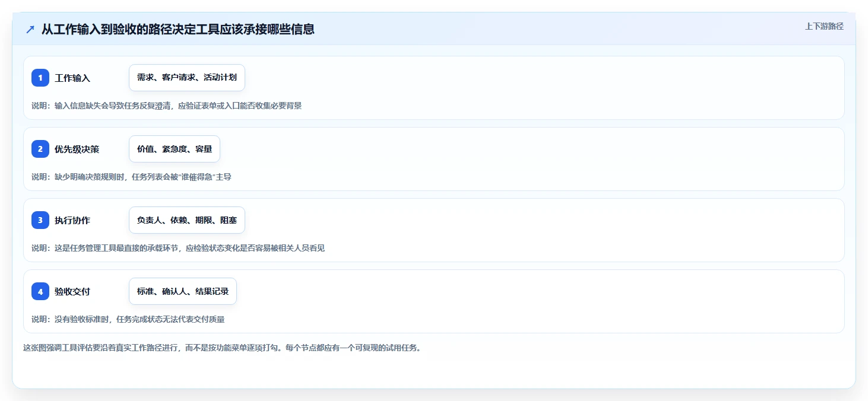Select the 验收交付 step label
The height and width of the screenshot is (401, 868).
pyautogui.click(x=72, y=291)
